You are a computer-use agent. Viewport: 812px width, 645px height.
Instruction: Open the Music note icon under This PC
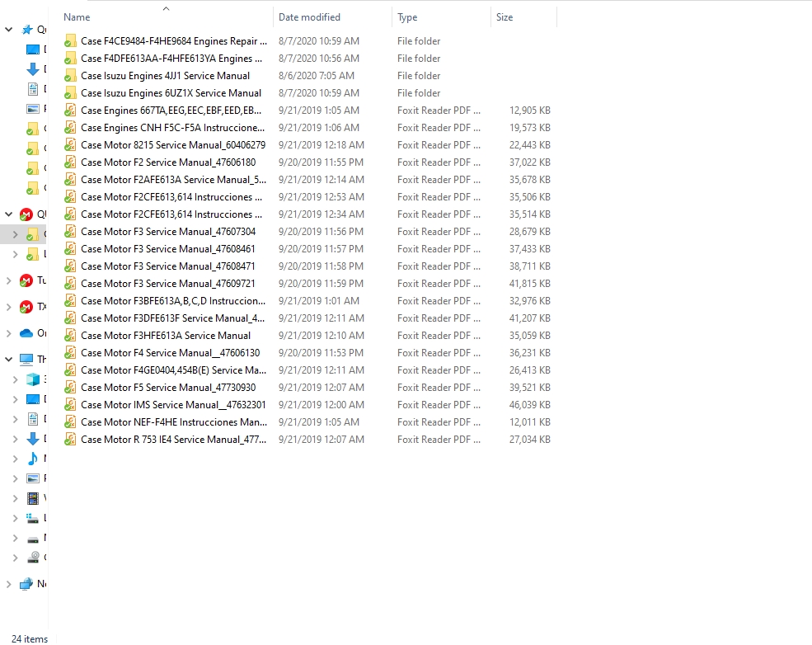(33, 458)
